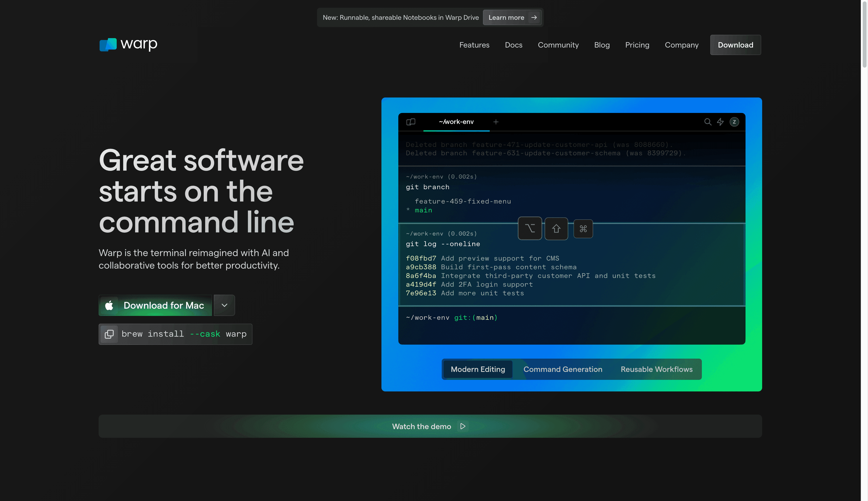Click the terminal prompt ~/work-env git:(main)
This screenshot has width=868, height=501.
451,317
